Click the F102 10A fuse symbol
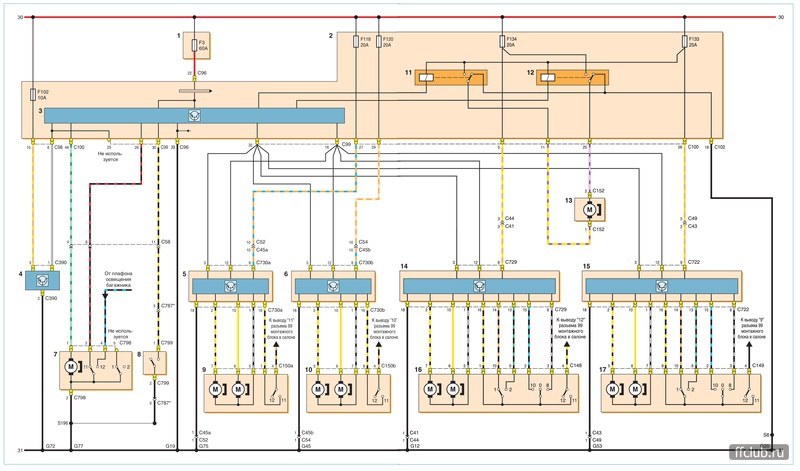800x471 pixels. click(33, 94)
